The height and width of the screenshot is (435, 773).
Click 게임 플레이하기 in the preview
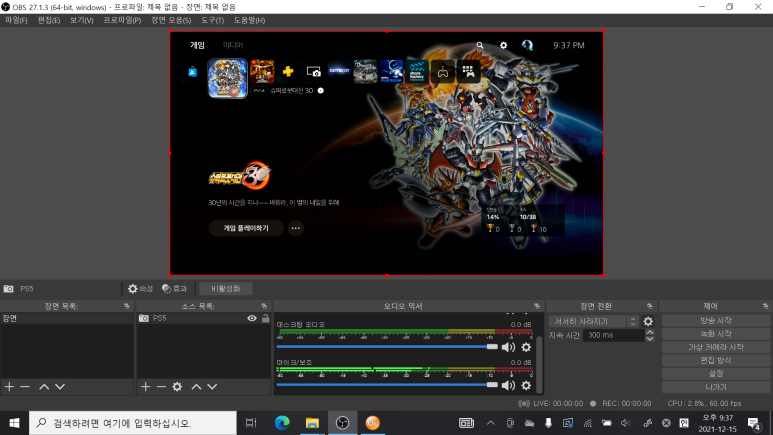[246, 228]
